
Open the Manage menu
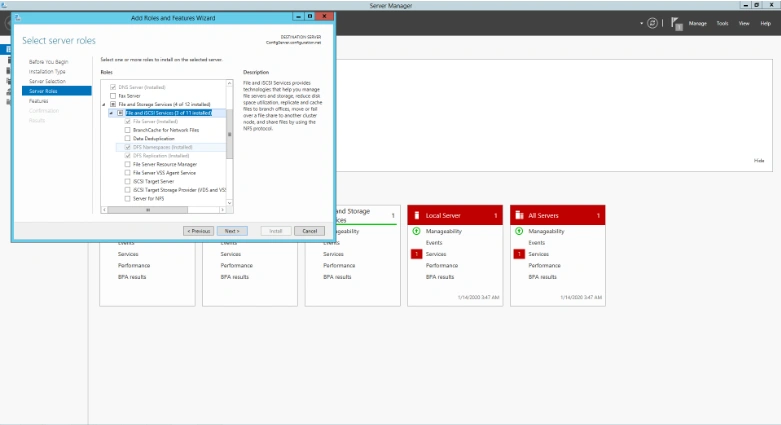coord(697,23)
